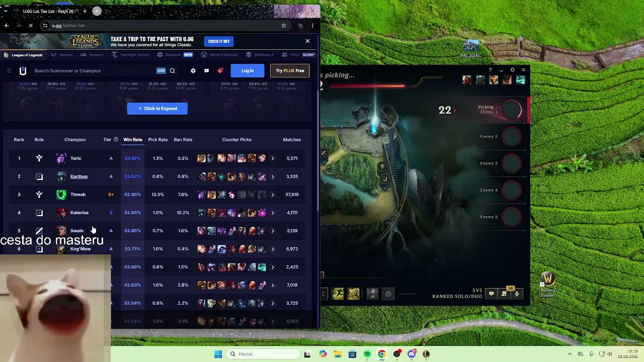The width and height of the screenshot is (644, 362).
Task: Open the EUN region selector
Action: click(161, 71)
